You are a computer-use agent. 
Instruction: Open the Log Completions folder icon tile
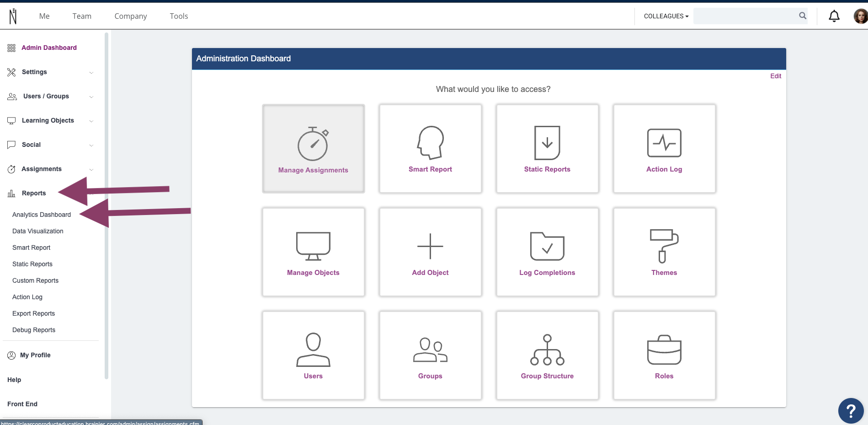tap(547, 252)
